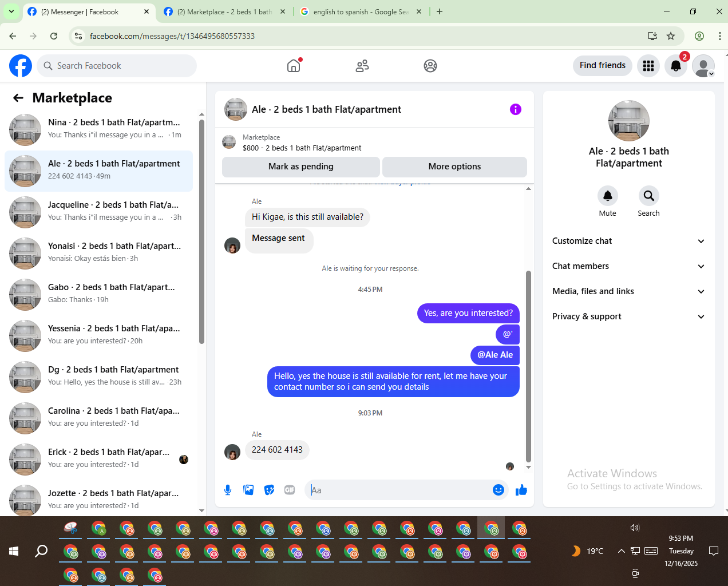Open a new browser tab
This screenshot has height=586, width=728.
(440, 11)
